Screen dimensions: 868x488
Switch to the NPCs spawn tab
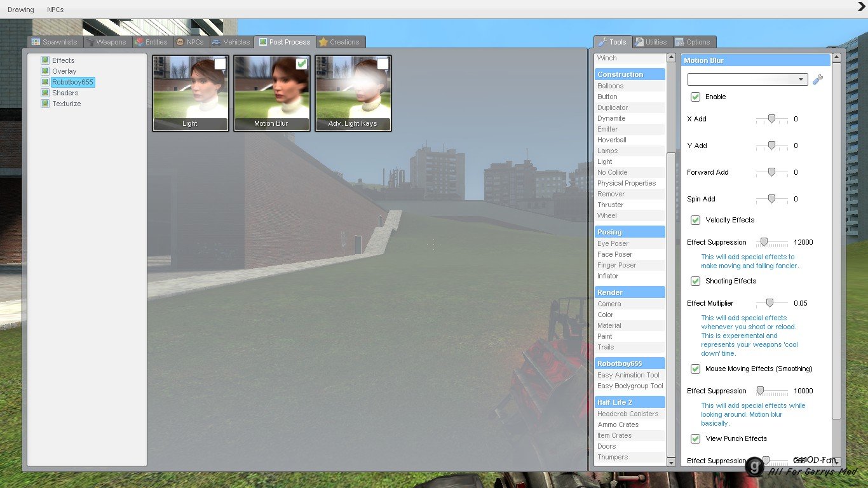click(x=190, y=42)
